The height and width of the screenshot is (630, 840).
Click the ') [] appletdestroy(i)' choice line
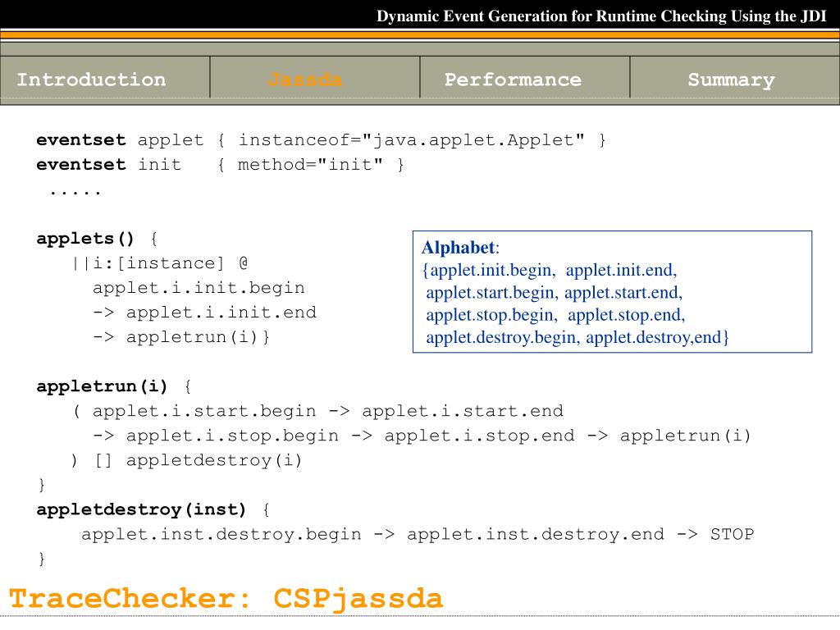186,460
